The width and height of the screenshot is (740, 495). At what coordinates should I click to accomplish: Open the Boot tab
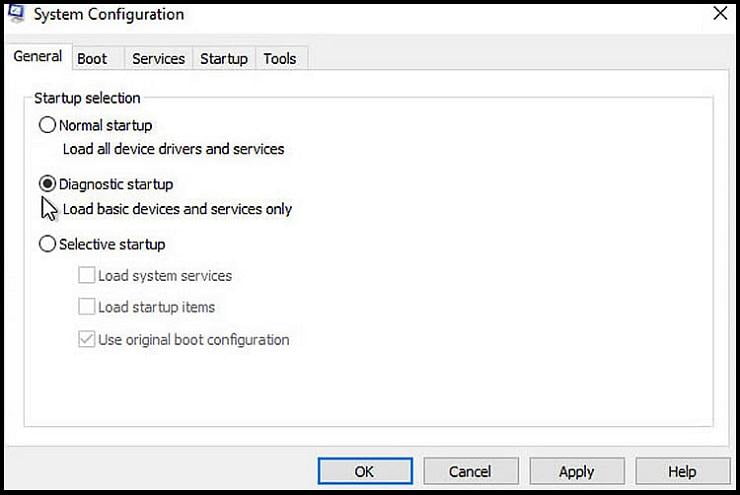92,59
